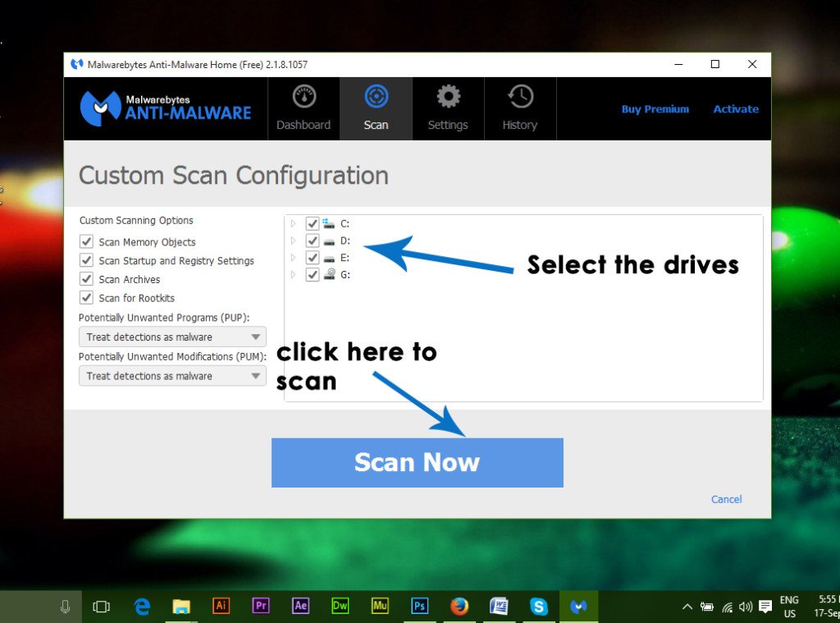
Task: Open File Explorer from the taskbar
Action: coord(181,607)
